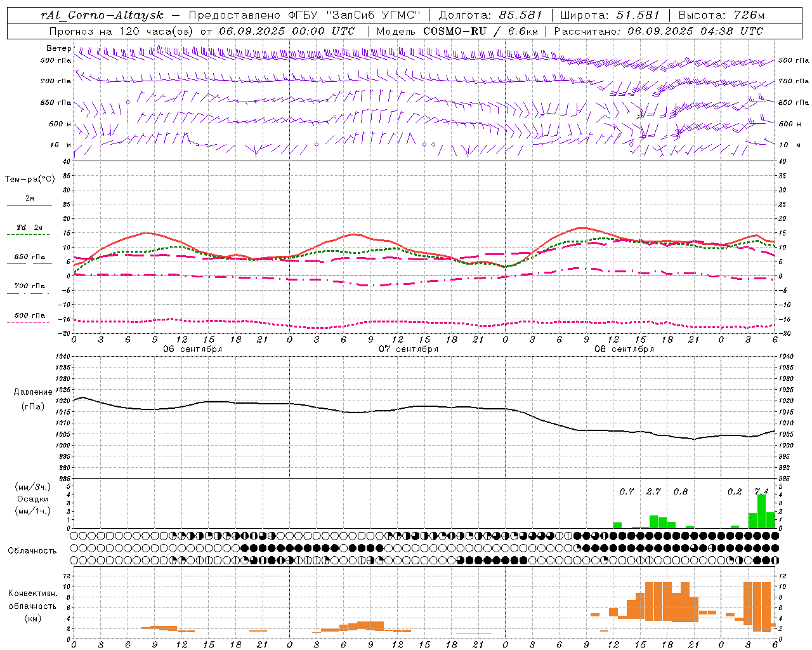Image resolution: width=812 pixels, height=650 pixels.
Task: Click the 'Ветер' wind panel label
Action: (58, 48)
